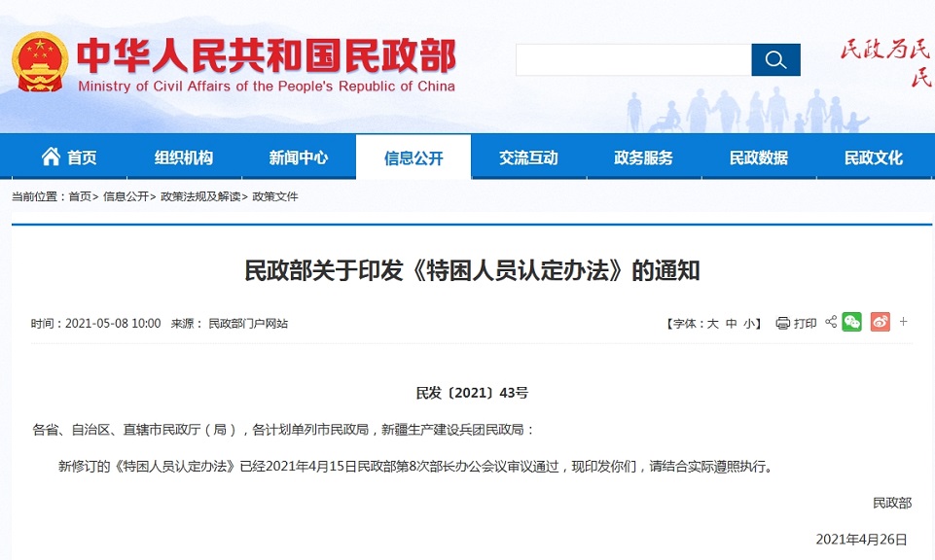935x560 pixels.
Task: Share the article via WeChat icon
Action: click(852, 323)
